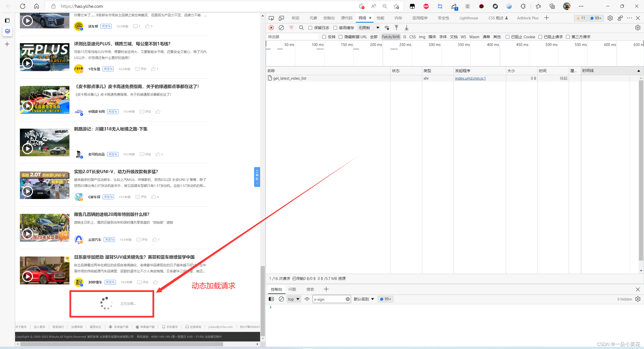The height and width of the screenshot is (349, 644).
Task: Click the 11 warnings badge
Action: pyautogui.click(x=581, y=18)
